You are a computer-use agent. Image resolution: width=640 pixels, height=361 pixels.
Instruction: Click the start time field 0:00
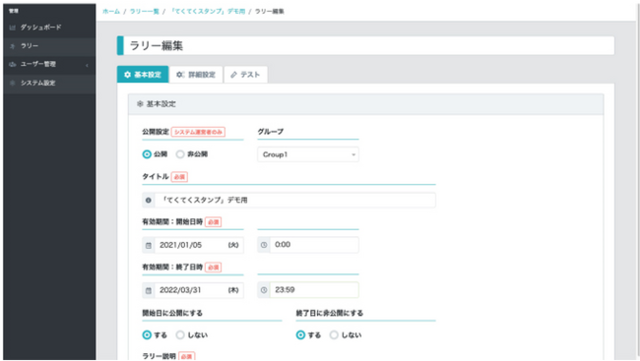[314, 245]
